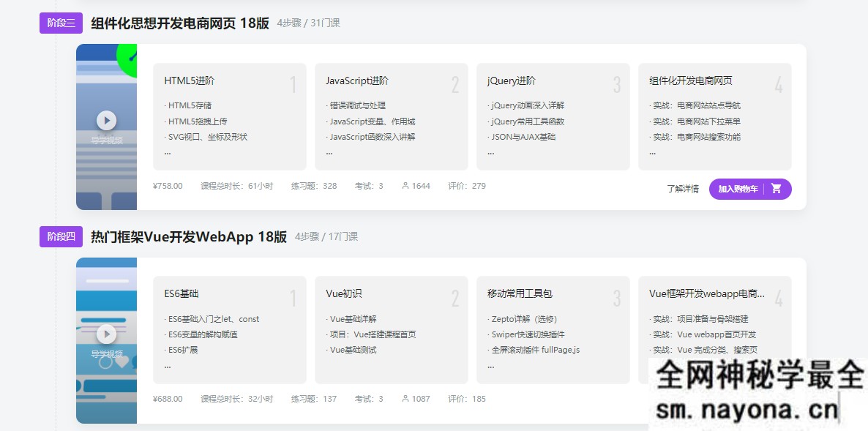Open the 移动常用工具包 step card
Viewport: 868px width, 431px height.
tap(553, 330)
